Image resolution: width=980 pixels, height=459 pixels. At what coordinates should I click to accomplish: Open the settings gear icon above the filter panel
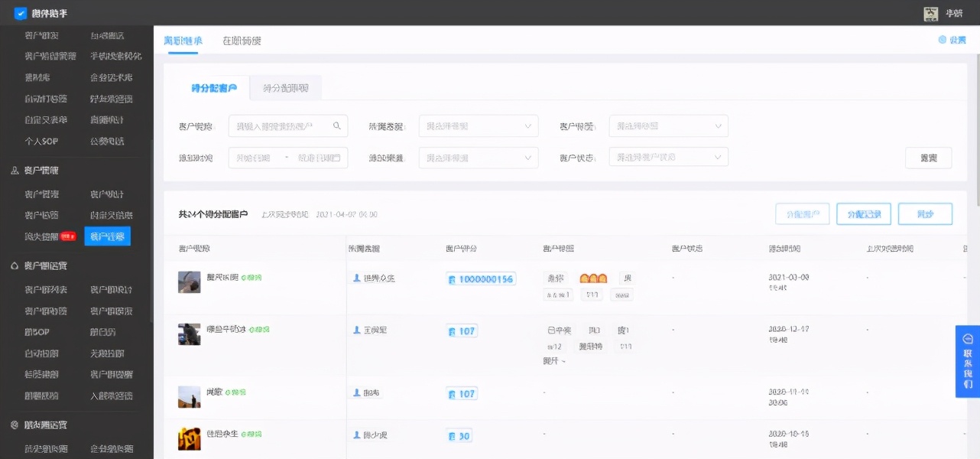tap(943, 41)
